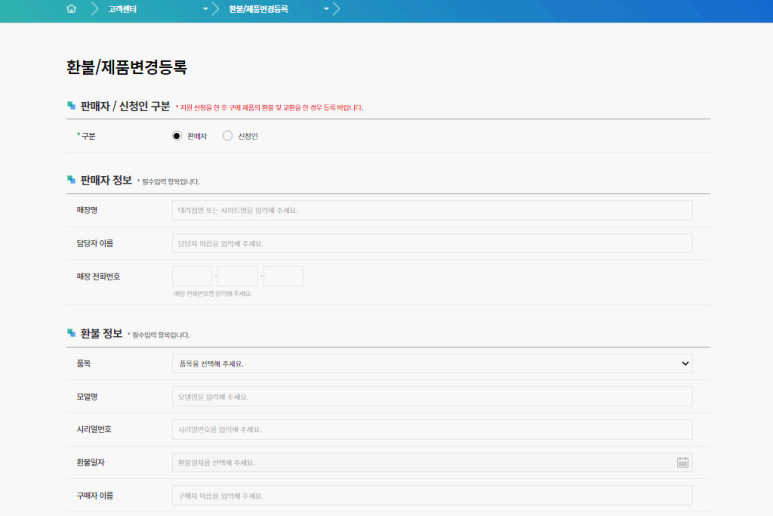Click the hint text under 매장 전화번호
Image resolution: width=773 pixels, height=516 pixels.
point(212,293)
